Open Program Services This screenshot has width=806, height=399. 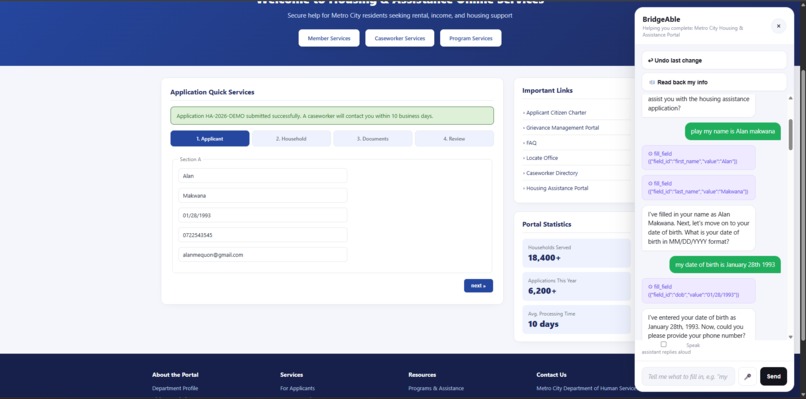point(470,38)
